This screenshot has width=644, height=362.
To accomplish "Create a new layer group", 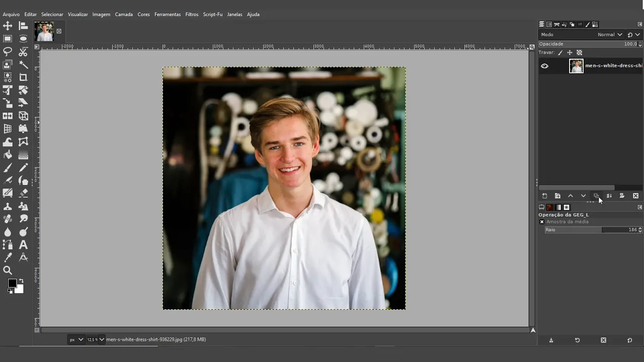I will (x=557, y=196).
